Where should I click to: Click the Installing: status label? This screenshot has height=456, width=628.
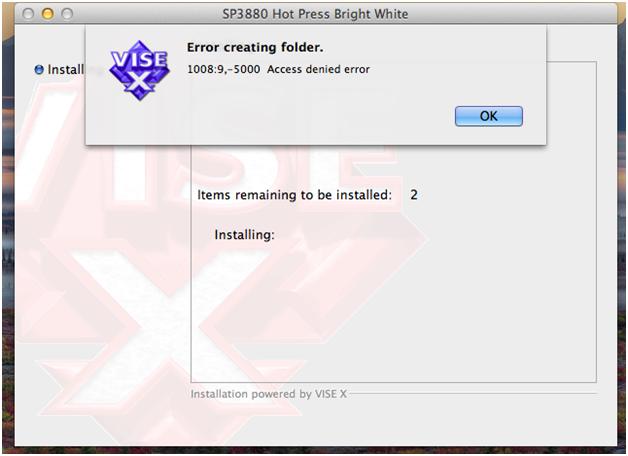coord(245,234)
